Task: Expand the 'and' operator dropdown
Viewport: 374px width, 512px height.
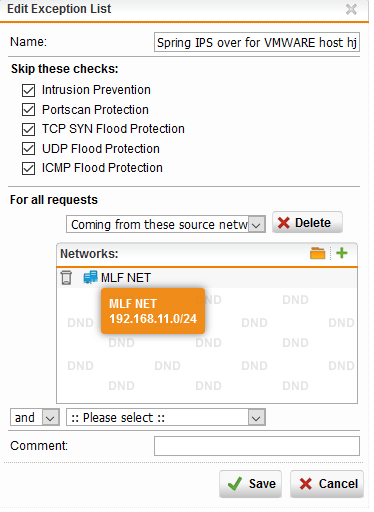Action: [x=35, y=417]
